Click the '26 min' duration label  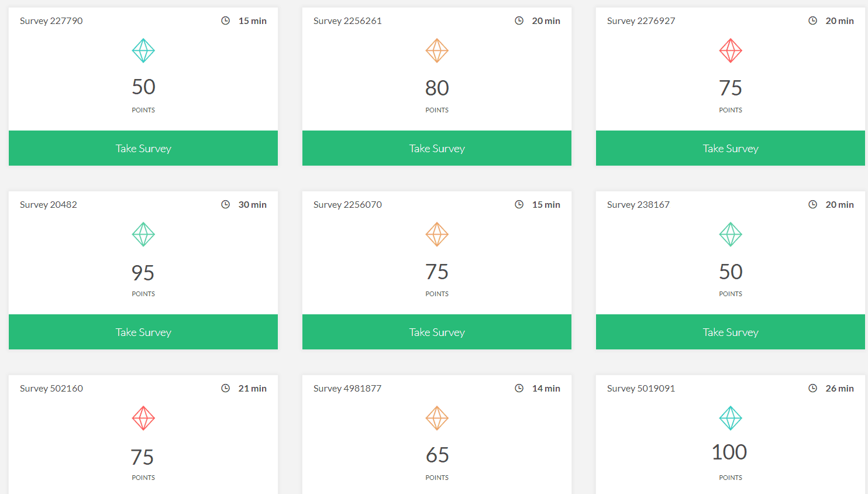pyautogui.click(x=840, y=388)
